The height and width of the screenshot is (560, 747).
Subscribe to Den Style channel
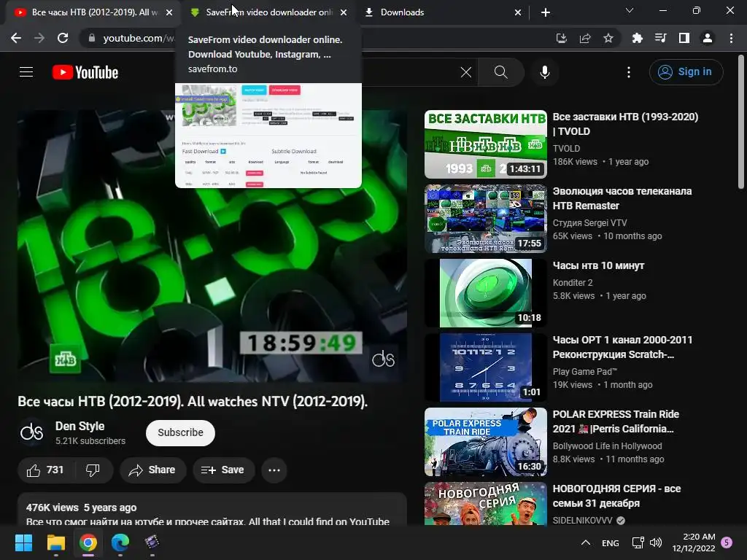pos(181,433)
